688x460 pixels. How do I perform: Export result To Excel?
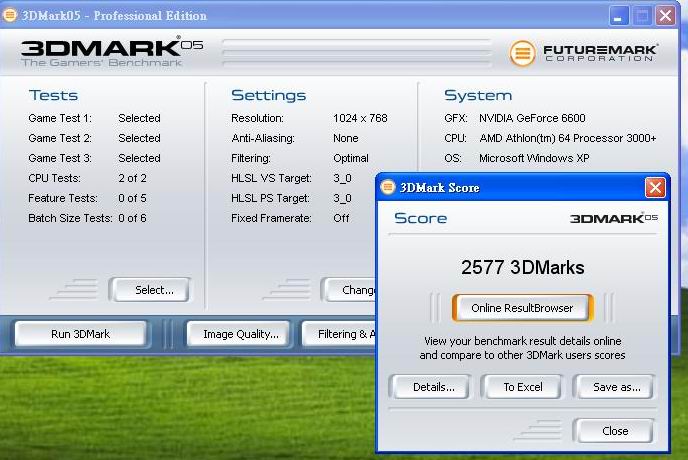point(523,387)
